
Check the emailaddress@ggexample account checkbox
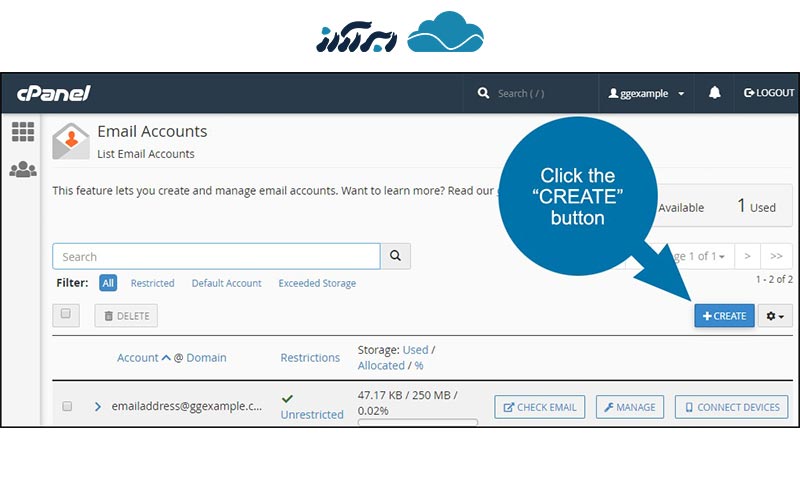pos(68,407)
